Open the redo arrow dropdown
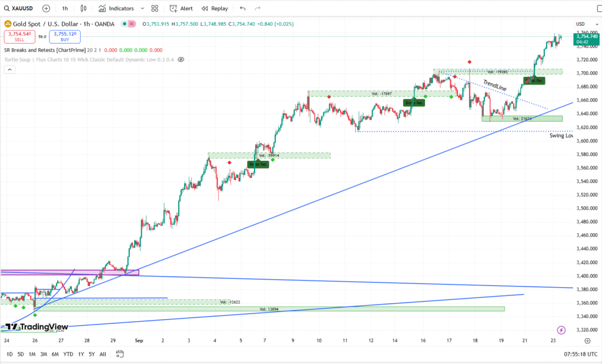Viewport: 602px width, 364px height. (x=257, y=8)
